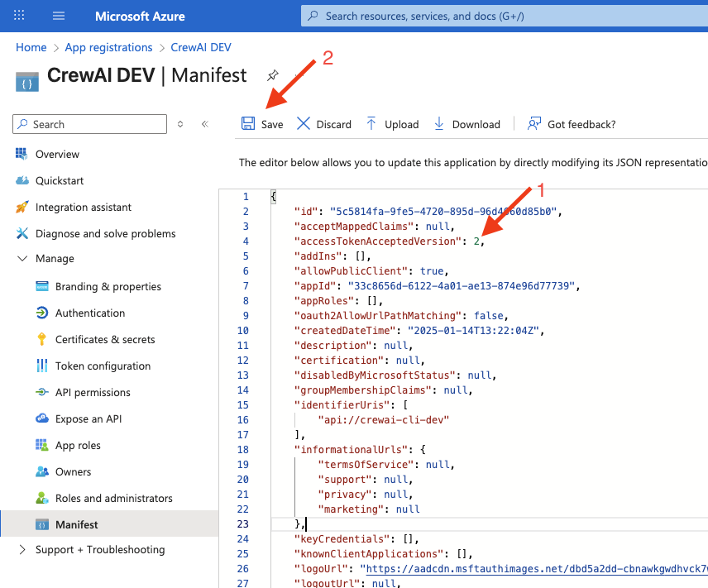The height and width of the screenshot is (588, 708).
Task: Click the Home breadcrumb link
Action: [x=31, y=47]
